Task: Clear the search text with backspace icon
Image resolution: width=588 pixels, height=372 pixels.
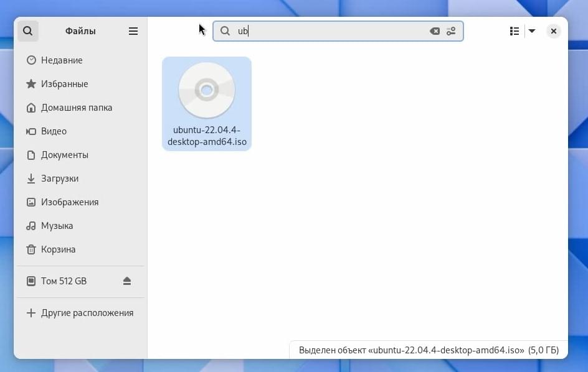Action: [x=435, y=31]
